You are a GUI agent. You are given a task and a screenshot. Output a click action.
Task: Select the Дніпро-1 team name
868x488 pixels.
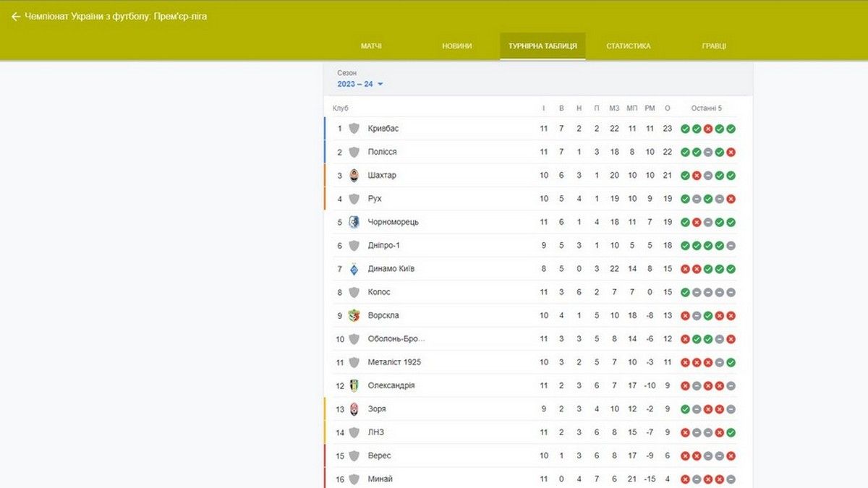[383, 246]
